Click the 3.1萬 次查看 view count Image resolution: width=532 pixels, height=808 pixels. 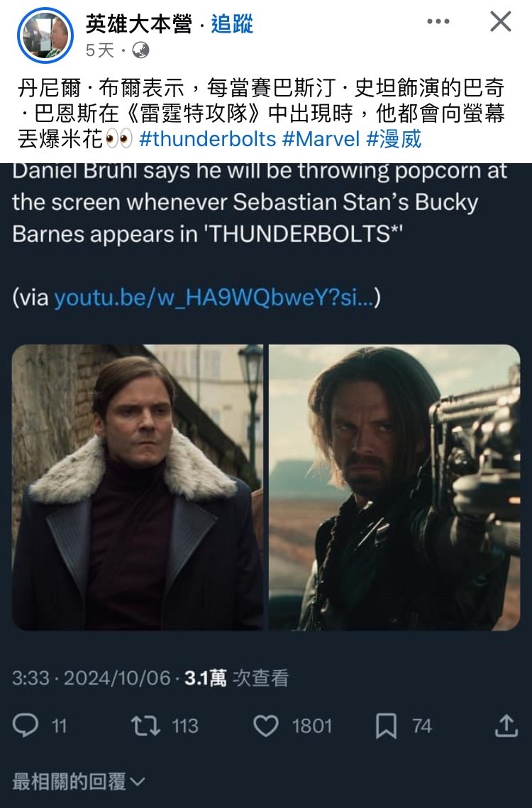(x=236, y=678)
